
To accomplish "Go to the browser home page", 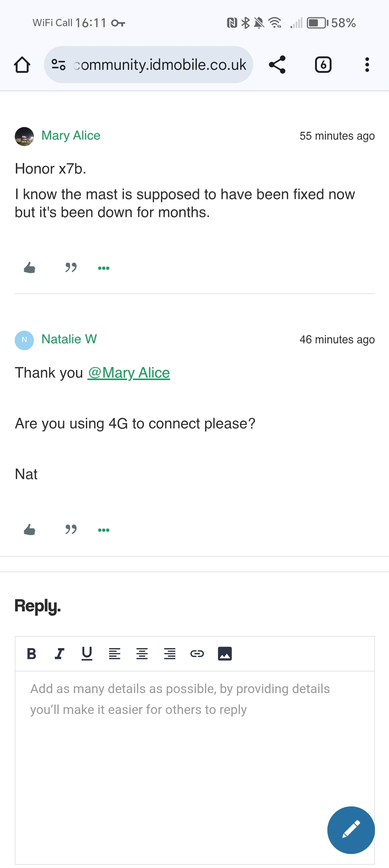I will coord(22,65).
